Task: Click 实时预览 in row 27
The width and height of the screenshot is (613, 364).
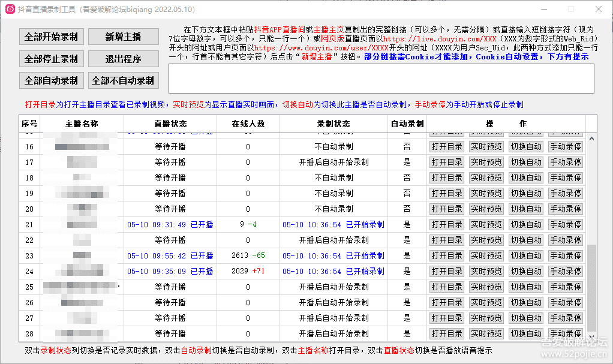Action: click(486, 318)
